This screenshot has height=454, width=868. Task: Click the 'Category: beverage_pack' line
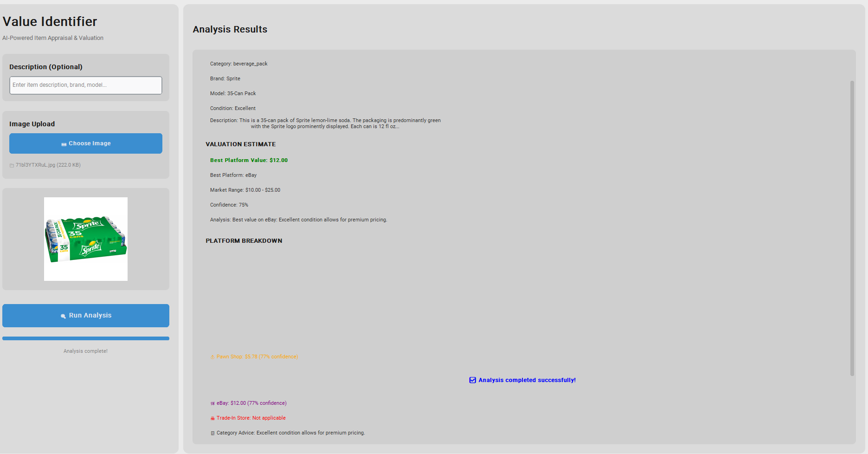238,64
